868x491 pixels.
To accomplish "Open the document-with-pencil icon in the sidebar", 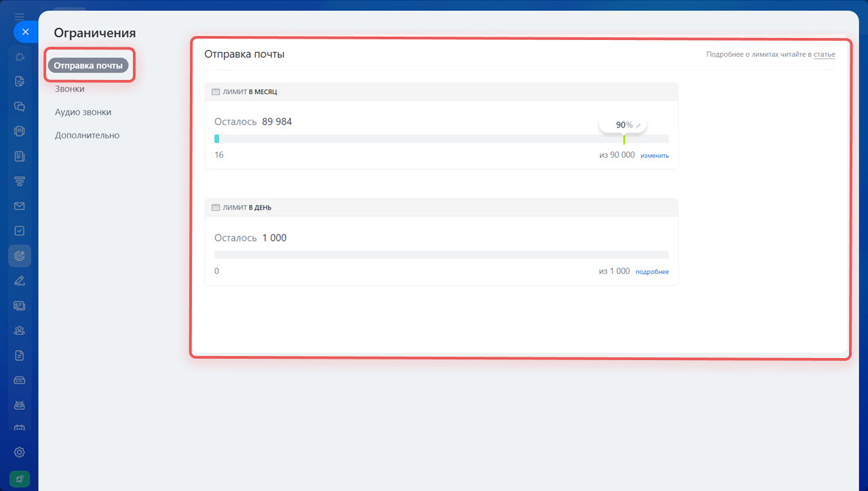I will point(19,81).
